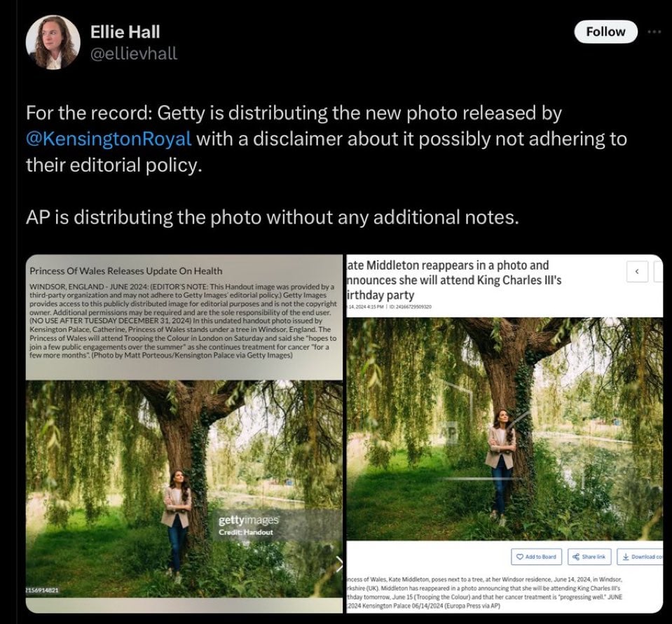Open the Getty Images screenshot on the left
672x624 pixels.
click(x=184, y=434)
